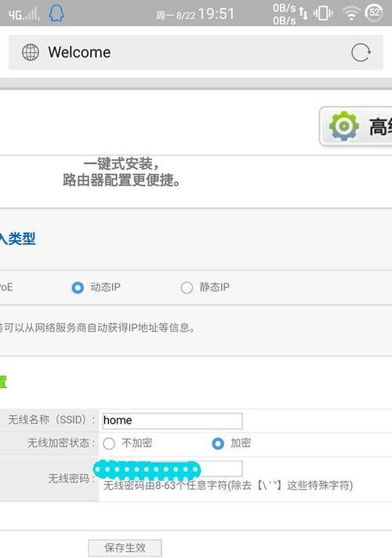Tap the password rule hint 无线密码由8-63个任意字符
This screenshot has height=558, width=392.
228,485
